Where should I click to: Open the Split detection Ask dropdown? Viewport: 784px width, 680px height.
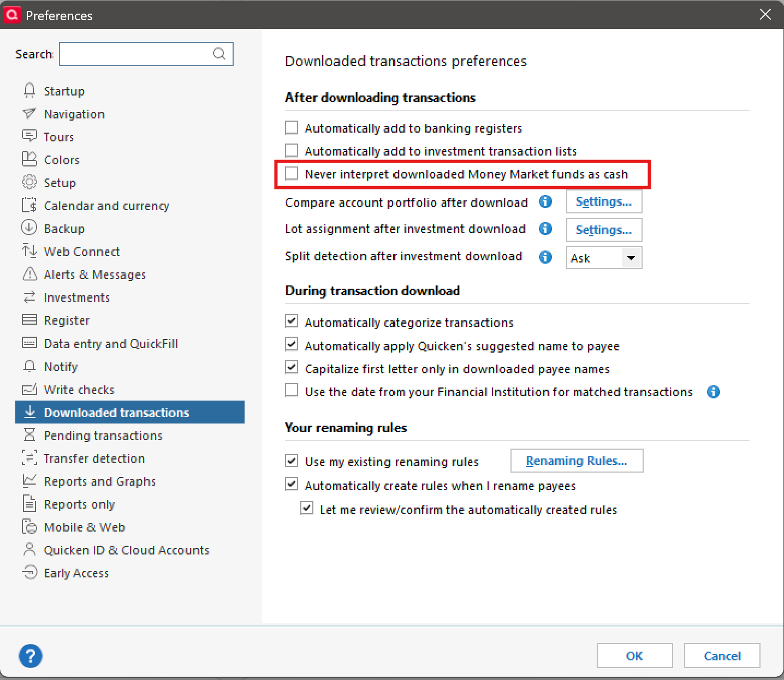[x=604, y=258]
